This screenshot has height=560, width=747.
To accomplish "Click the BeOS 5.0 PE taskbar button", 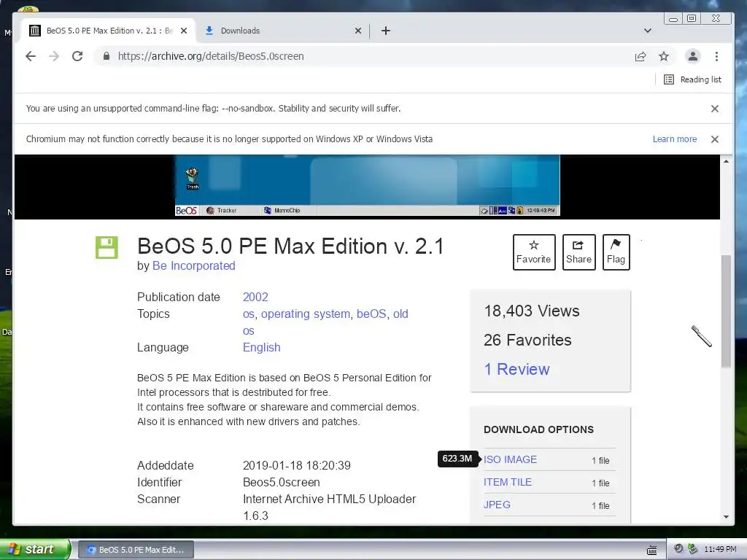I will pyautogui.click(x=136, y=550).
